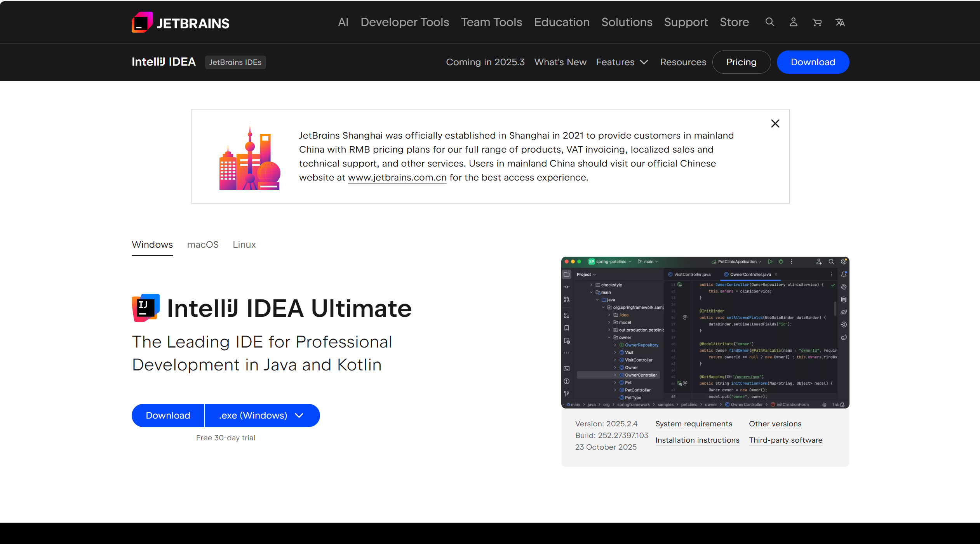Open the site search magnifier icon
Image resolution: width=980 pixels, height=544 pixels.
point(769,22)
